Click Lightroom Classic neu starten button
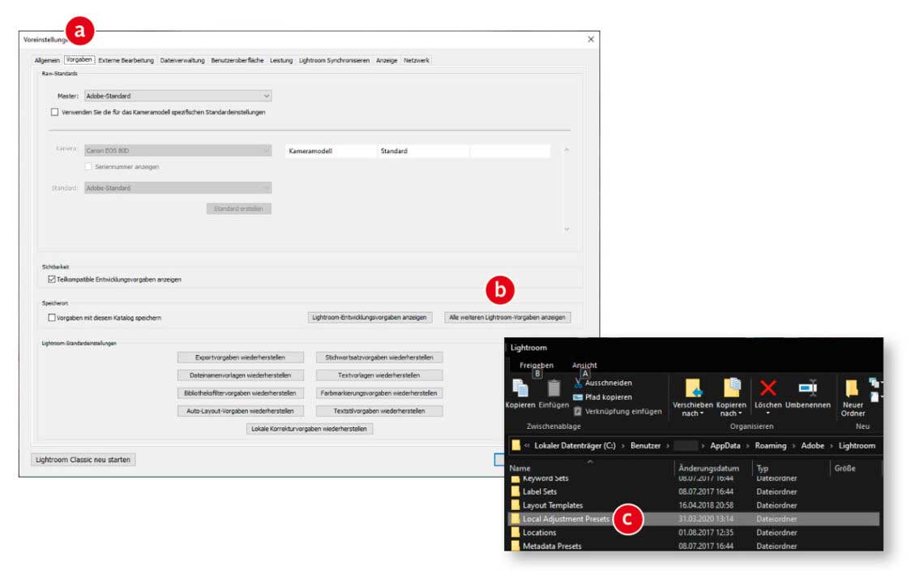Screen dimensions: 924x583 pos(83,460)
